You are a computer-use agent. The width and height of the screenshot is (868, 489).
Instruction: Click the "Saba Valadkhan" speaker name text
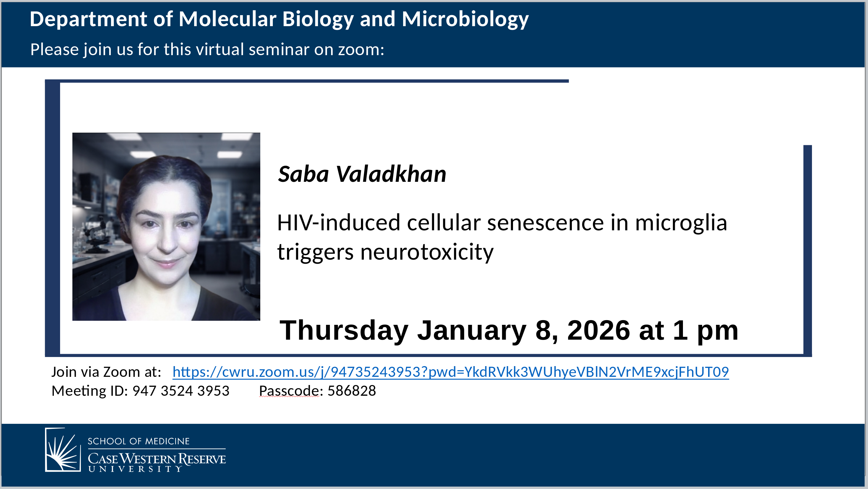[x=362, y=174]
